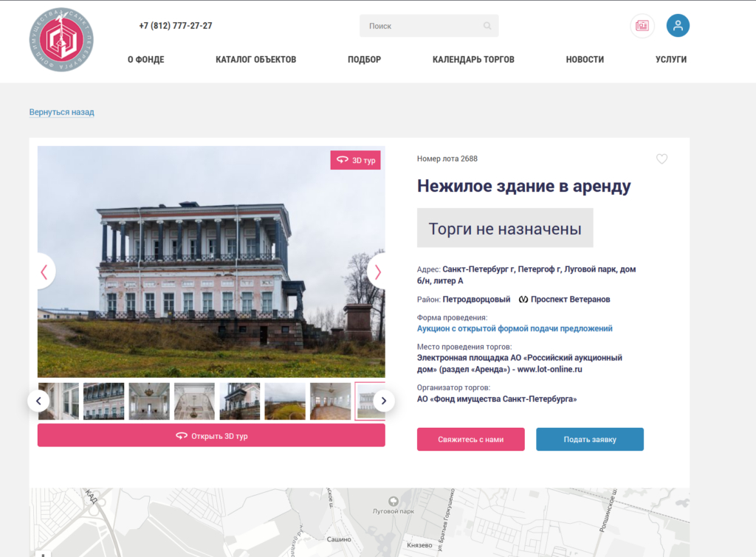The height and width of the screenshot is (557, 756).
Task: Open the О ФОНДЕ menu
Action: point(146,59)
